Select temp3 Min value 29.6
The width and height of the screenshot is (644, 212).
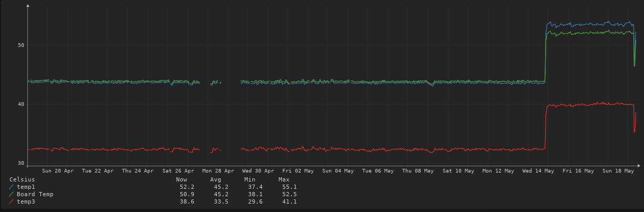click(255, 201)
